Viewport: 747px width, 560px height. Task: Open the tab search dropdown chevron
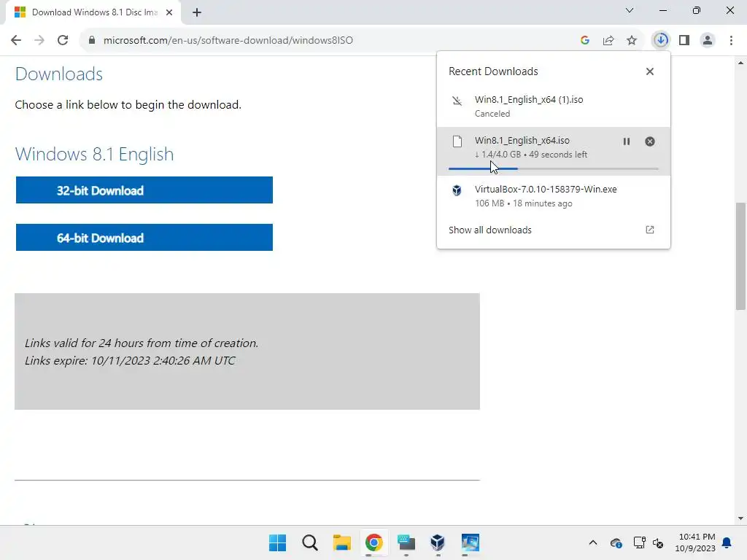tap(630, 10)
